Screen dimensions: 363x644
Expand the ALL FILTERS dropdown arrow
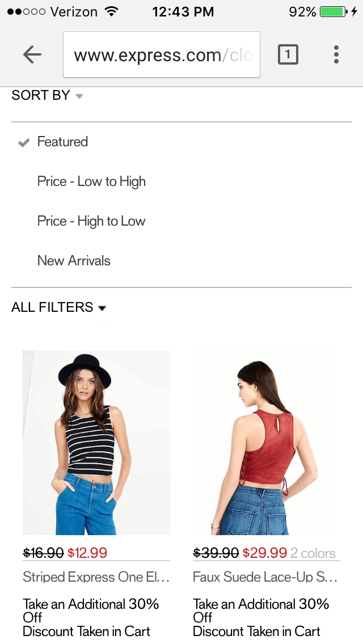point(102,308)
